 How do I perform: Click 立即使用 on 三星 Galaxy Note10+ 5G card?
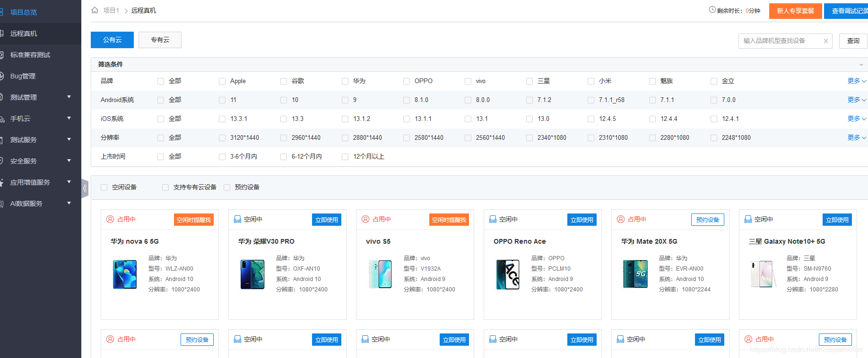click(837, 220)
